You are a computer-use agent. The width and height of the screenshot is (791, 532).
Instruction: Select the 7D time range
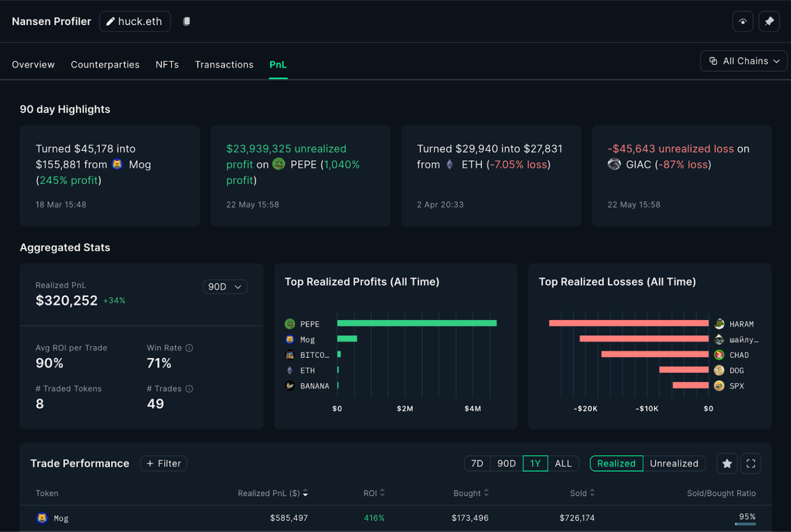pos(477,464)
